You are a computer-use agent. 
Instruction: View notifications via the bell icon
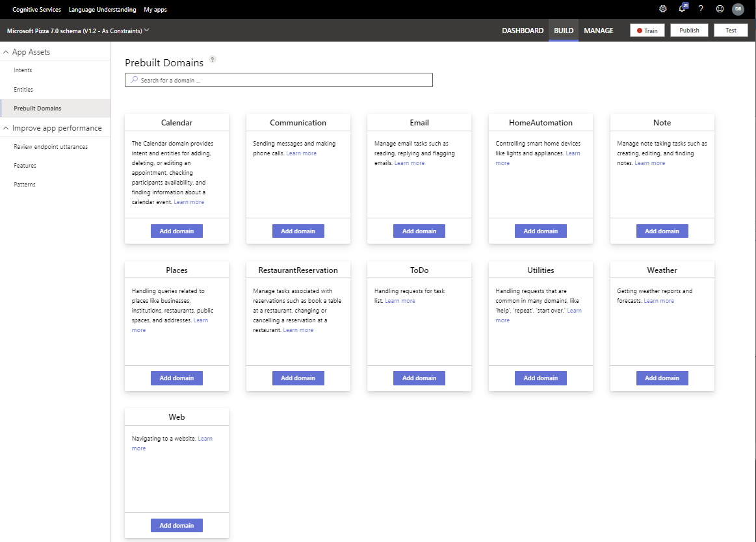681,9
